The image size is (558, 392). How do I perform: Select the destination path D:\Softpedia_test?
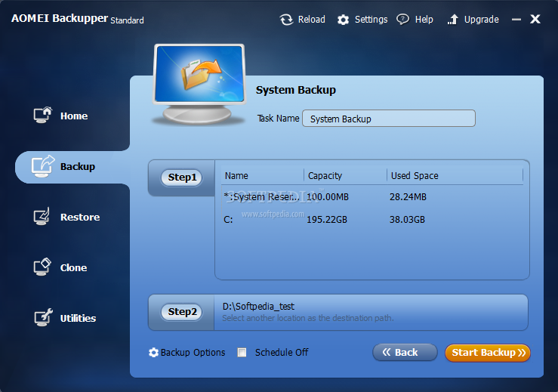[258, 306]
